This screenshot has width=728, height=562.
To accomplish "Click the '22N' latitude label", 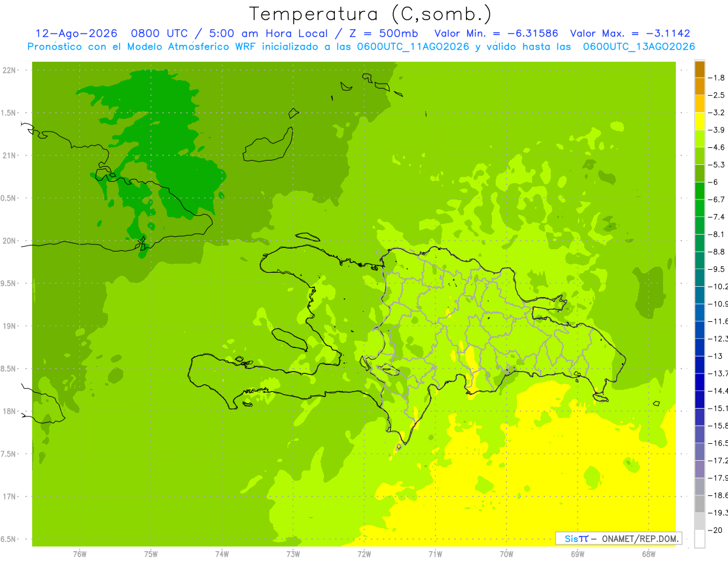I will 9,70.
